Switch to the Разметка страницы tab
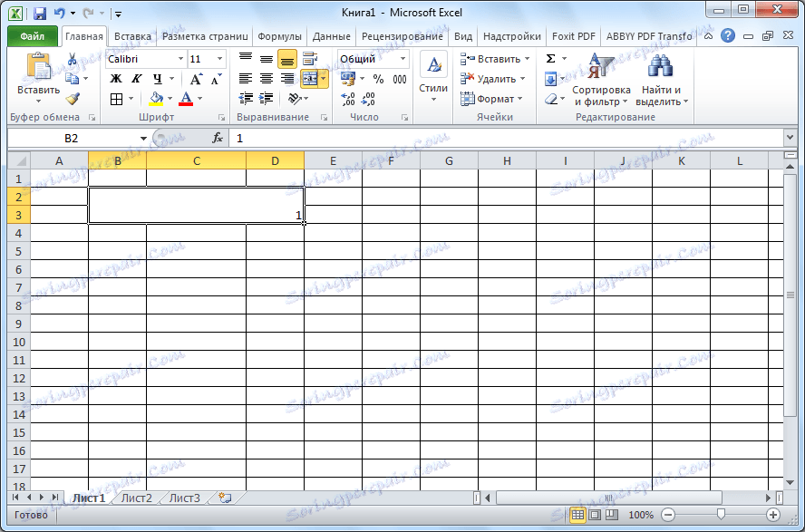Viewport: 805px width, 532px height. [x=205, y=36]
